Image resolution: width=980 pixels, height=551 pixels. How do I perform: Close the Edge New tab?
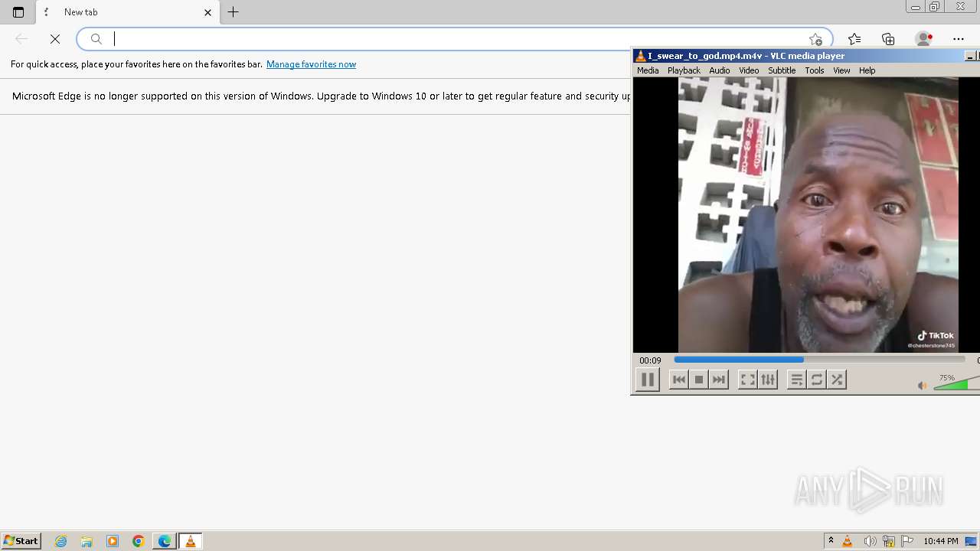[x=207, y=12]
